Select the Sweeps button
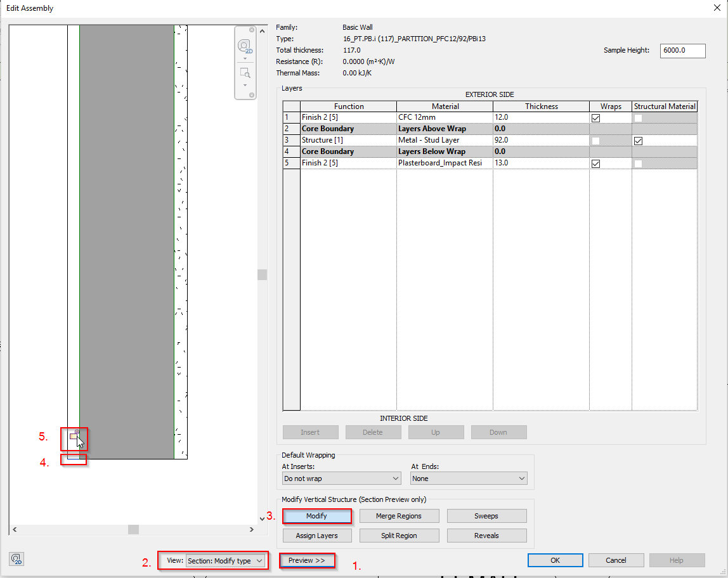Screen dimensions: 728x578 (x=486, y=515)
